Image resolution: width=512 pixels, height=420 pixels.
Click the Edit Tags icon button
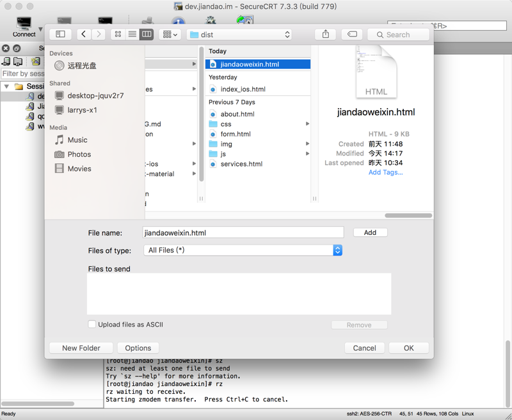point(352,35)
